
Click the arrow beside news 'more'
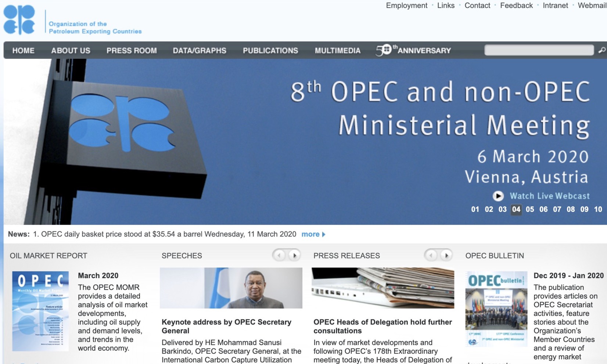click(x=324, y=234)
